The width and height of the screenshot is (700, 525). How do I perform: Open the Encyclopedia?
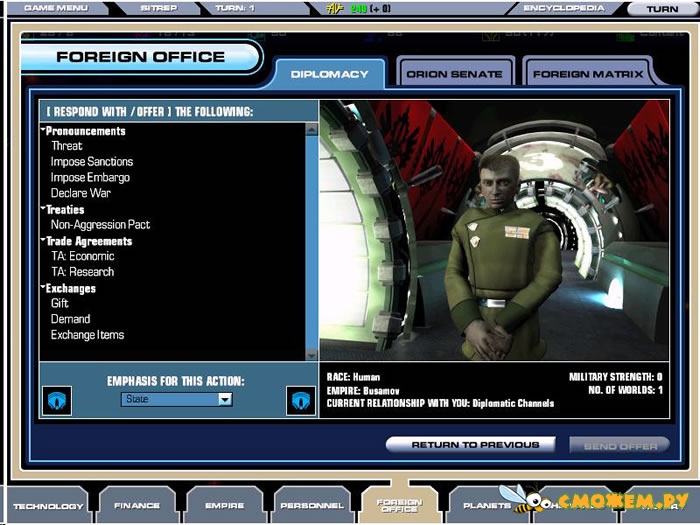point(564,8)
